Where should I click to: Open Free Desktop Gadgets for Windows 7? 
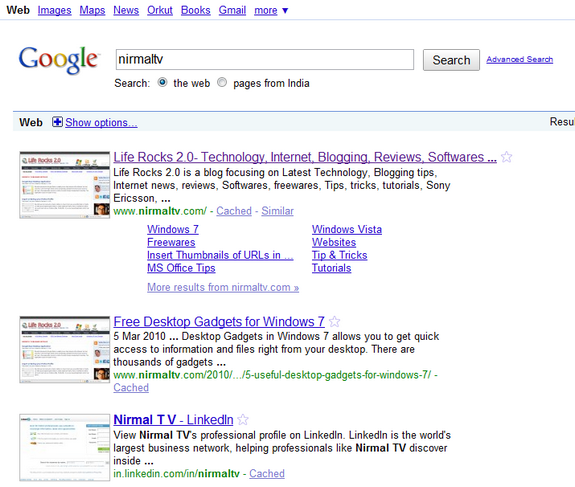point(219,322)
